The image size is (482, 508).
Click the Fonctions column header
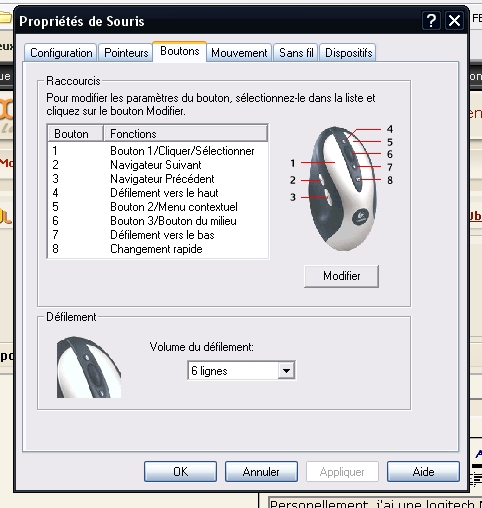186,134
